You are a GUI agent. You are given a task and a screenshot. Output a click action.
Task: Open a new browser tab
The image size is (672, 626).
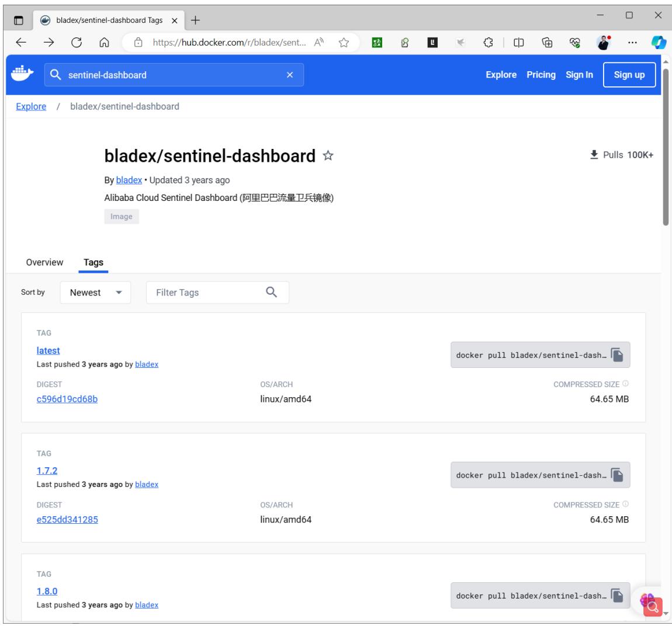(x=195, y=20)
